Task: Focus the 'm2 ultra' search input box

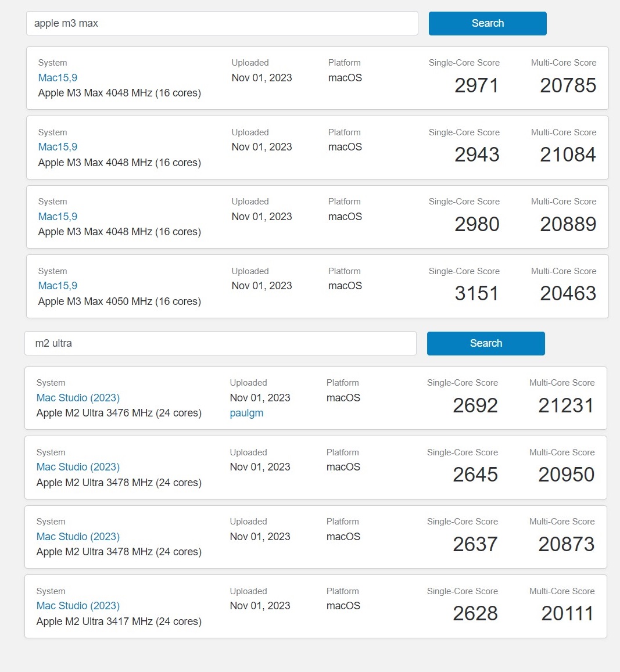Action: coord(220,343)
